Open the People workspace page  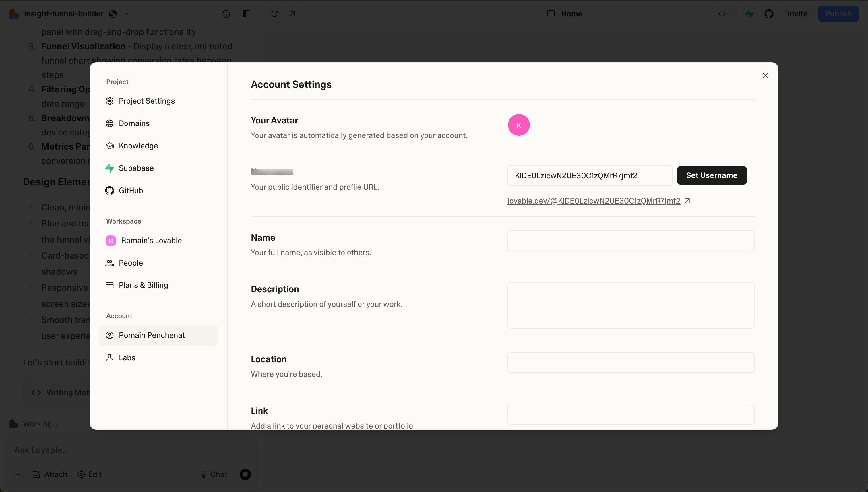[130, 263]
